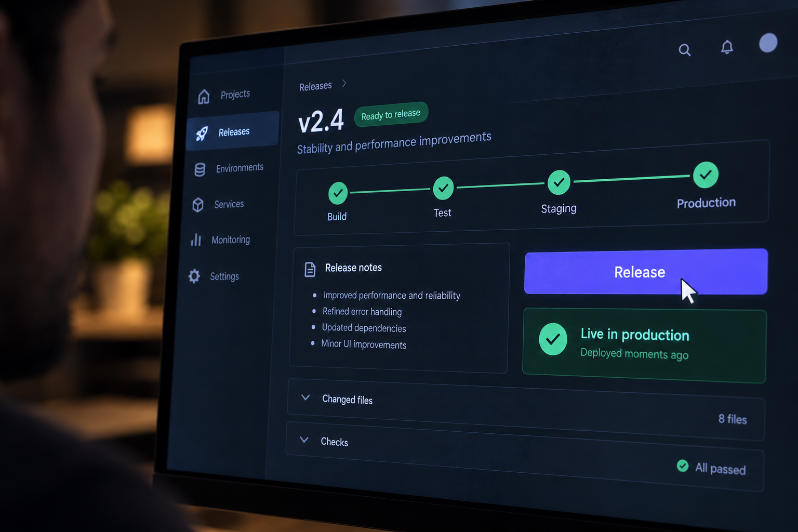
Task: Click the Release notes heading
Action: click(x=353, y=268)
